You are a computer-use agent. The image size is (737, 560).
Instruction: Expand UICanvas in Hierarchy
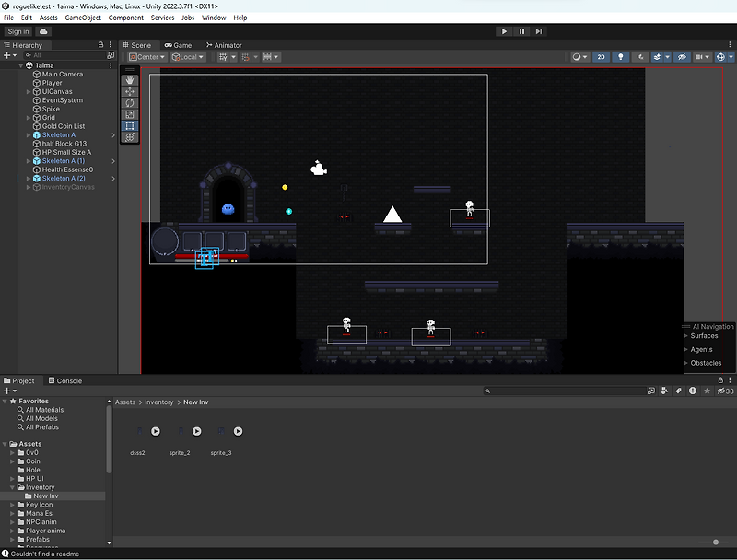29,91
